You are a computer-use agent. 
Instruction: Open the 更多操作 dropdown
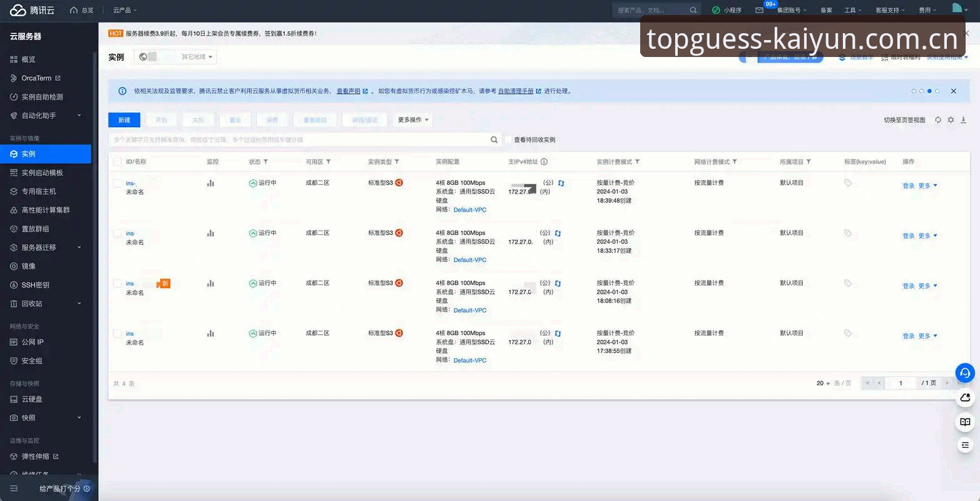point(413,120)
